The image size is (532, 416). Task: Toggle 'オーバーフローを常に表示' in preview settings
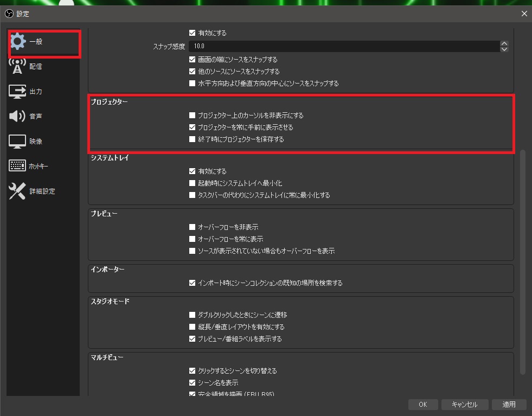tap(193, 239)
